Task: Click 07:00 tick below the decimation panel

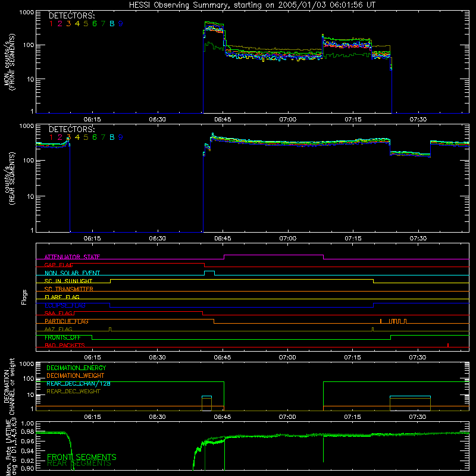Action: click(287, 417)
